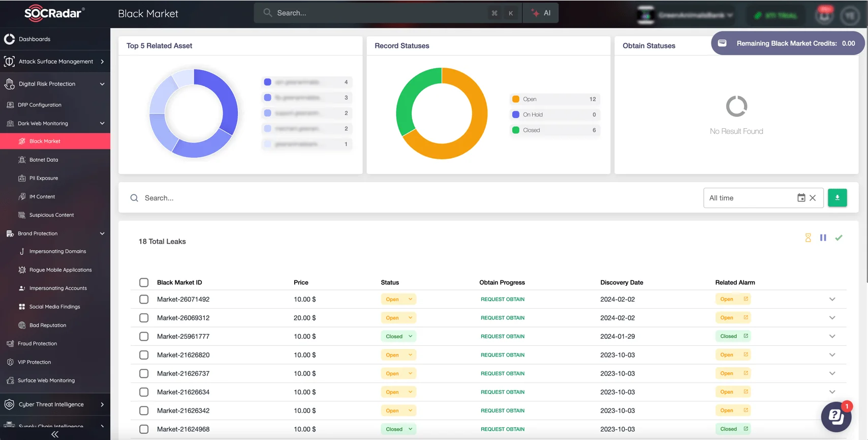Check the box for Market-21626737
868x440 pixels.
[x=144, y=373]
